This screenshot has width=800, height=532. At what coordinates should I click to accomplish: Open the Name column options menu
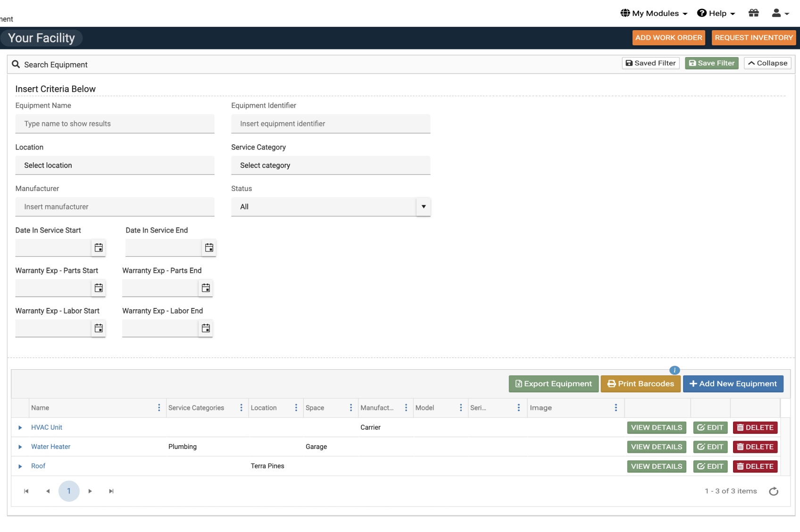pos(159,407)
